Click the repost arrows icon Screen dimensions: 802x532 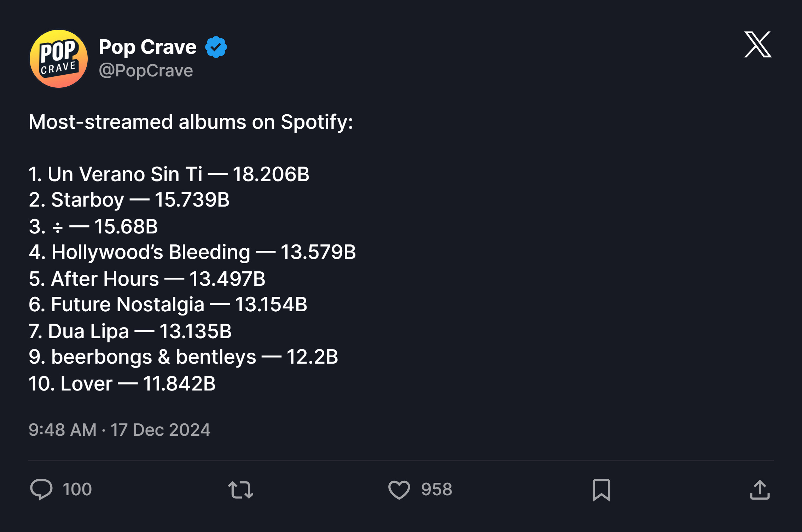pos(240,490)
